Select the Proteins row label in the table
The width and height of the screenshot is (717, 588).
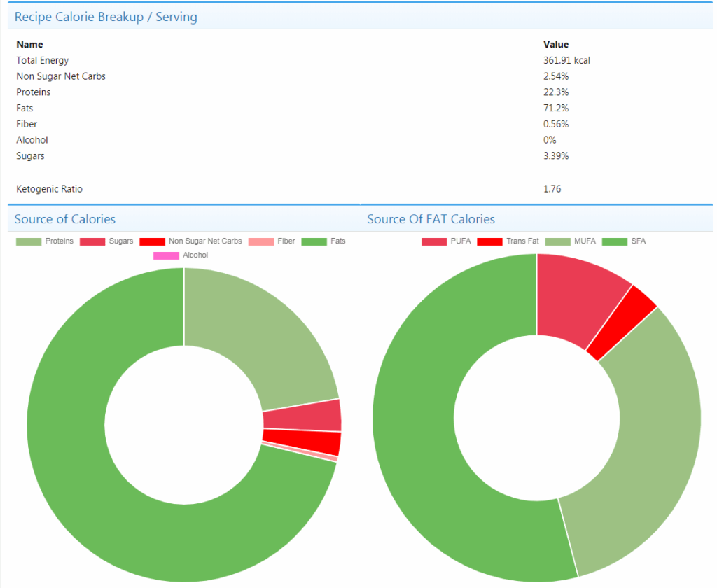click(34, 92)
